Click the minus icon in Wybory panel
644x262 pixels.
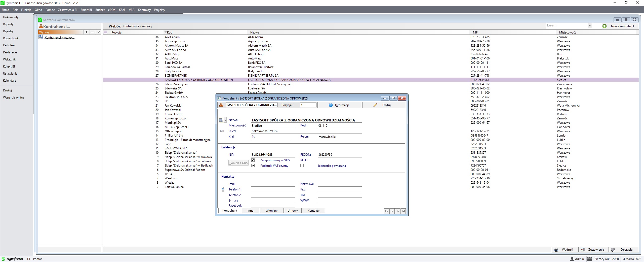(92, 32)
